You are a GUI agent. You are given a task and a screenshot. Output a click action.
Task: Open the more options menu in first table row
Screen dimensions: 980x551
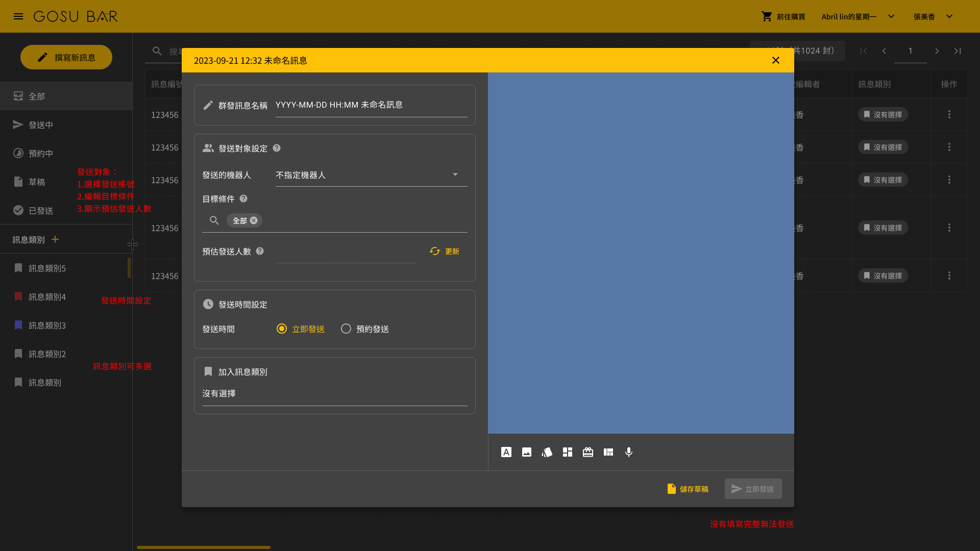[949, 114]
